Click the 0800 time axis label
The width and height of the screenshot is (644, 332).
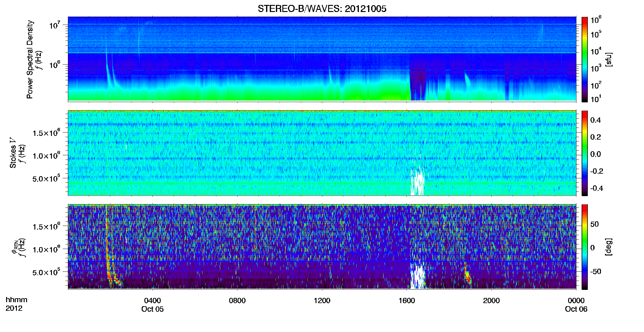237,300
